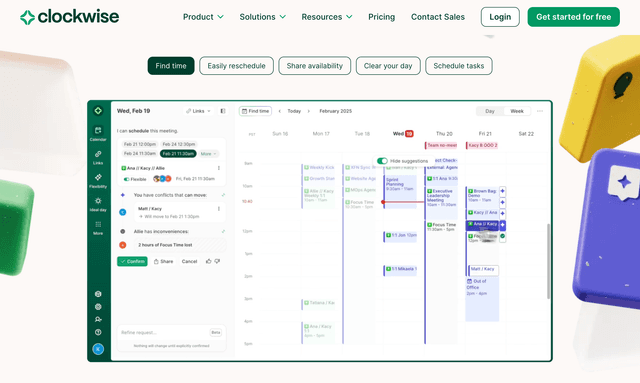640x383 pixels.
Task: Click the settings gear sidebar icon
Action: tap(98, 307)
